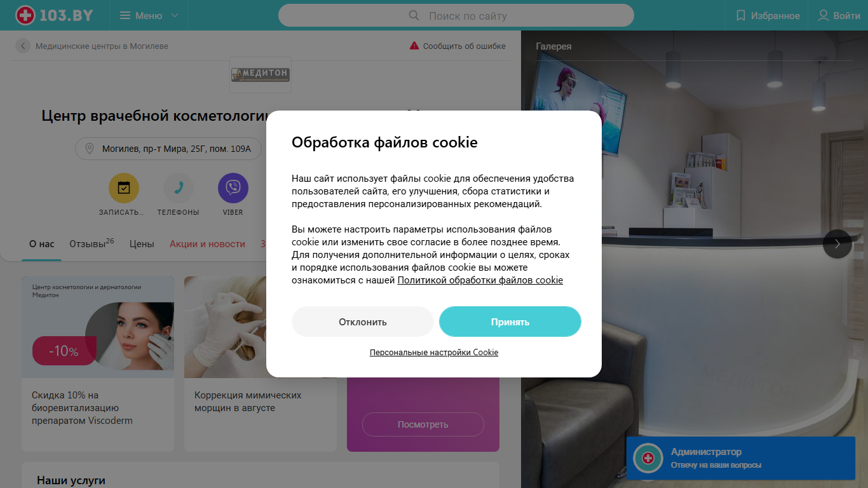Decline cookies with Отклонить button

click(x=363, y=322)
